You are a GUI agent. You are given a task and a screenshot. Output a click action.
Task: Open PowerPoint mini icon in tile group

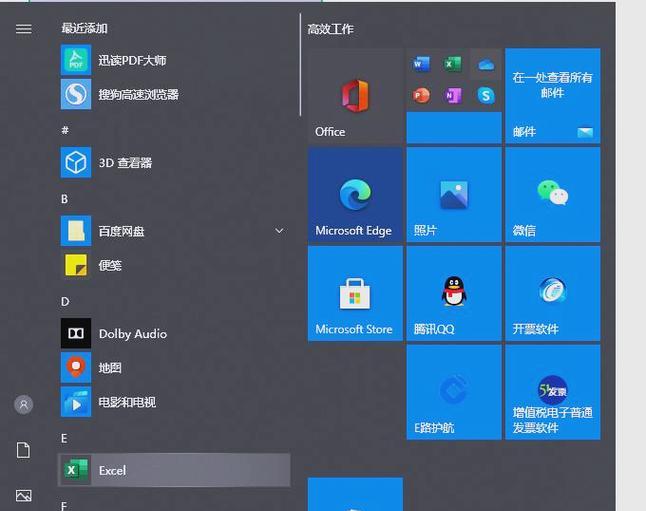point(421,96)
